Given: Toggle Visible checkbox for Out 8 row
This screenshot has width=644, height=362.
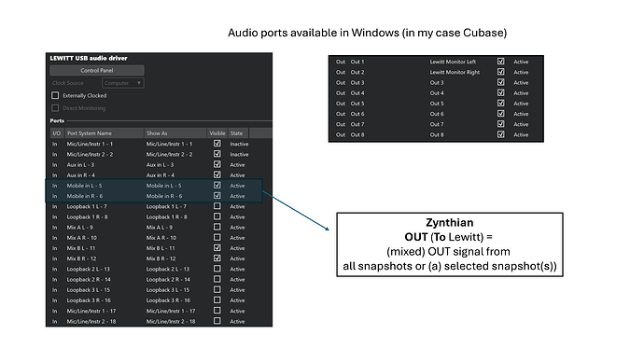Looking at the screenshot, I should (x=500, y=134).
